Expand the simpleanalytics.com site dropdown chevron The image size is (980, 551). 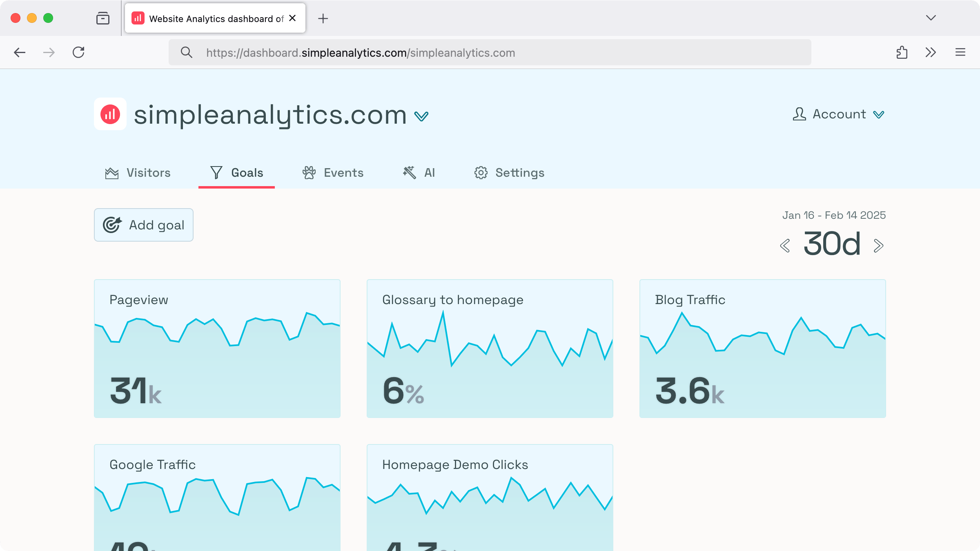click(421, 116)
